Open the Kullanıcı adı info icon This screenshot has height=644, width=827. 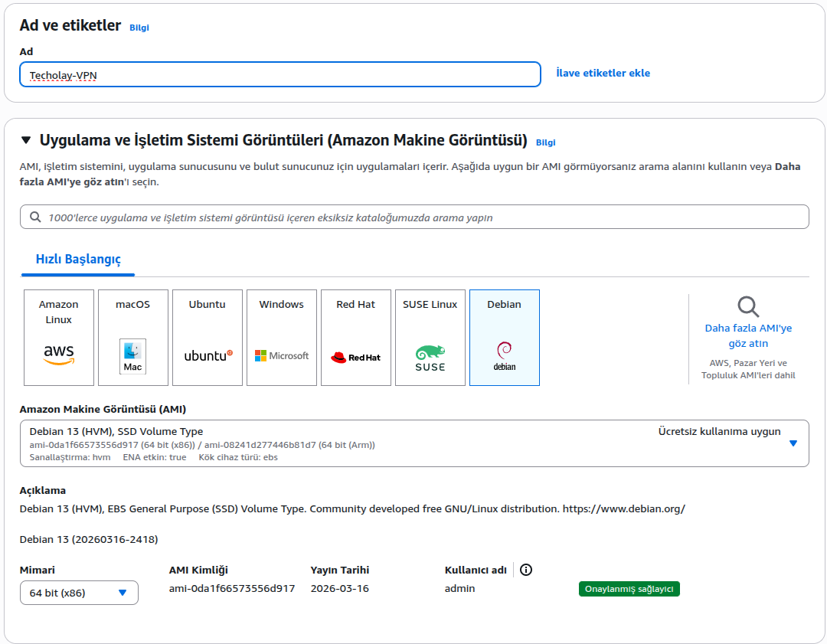[526, 570]
